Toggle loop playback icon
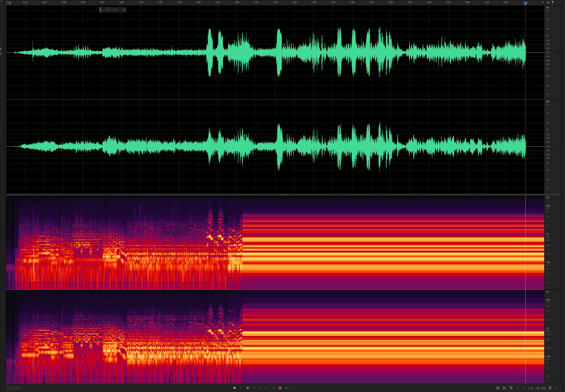The height and width of the screenshot is (392, 565). click(286, 388)
